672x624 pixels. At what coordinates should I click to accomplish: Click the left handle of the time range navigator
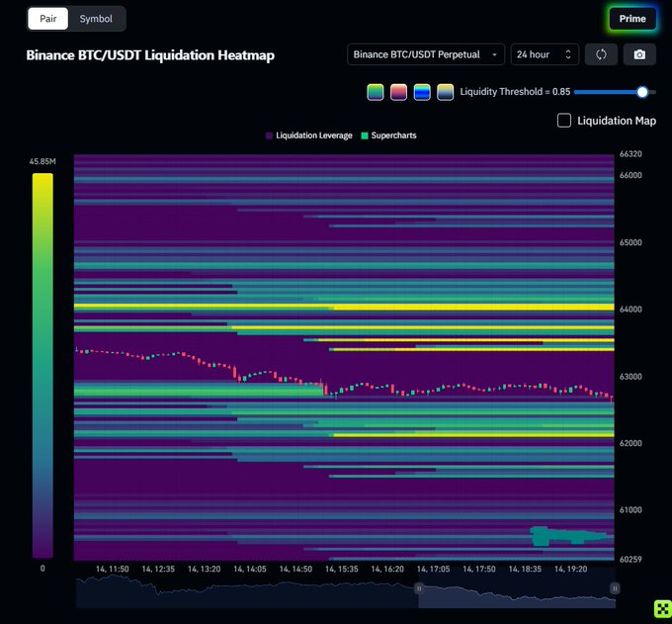pos(419,588)
